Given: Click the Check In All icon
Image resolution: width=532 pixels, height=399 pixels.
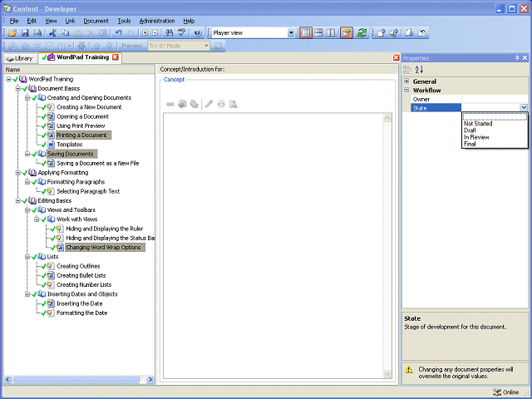Looking at the screenshot, I should (394, 33).
